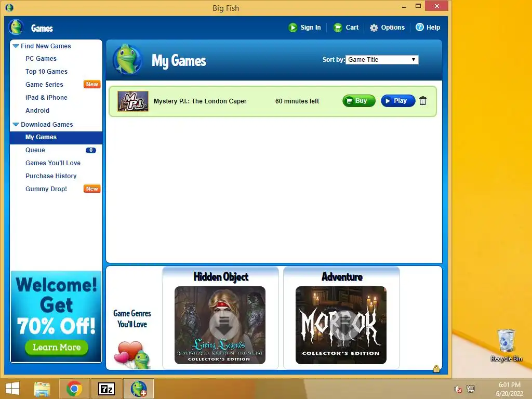Download Morrok Collector's Edition Adventure game
The height and width of the screenshot is (399, 532).
(x=341, y=325)
